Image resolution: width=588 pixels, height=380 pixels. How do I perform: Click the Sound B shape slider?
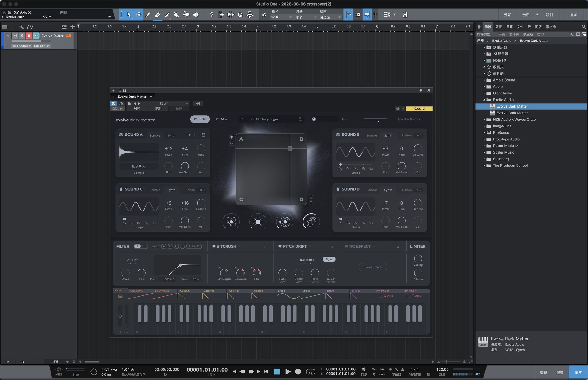[x=356, y=165]
